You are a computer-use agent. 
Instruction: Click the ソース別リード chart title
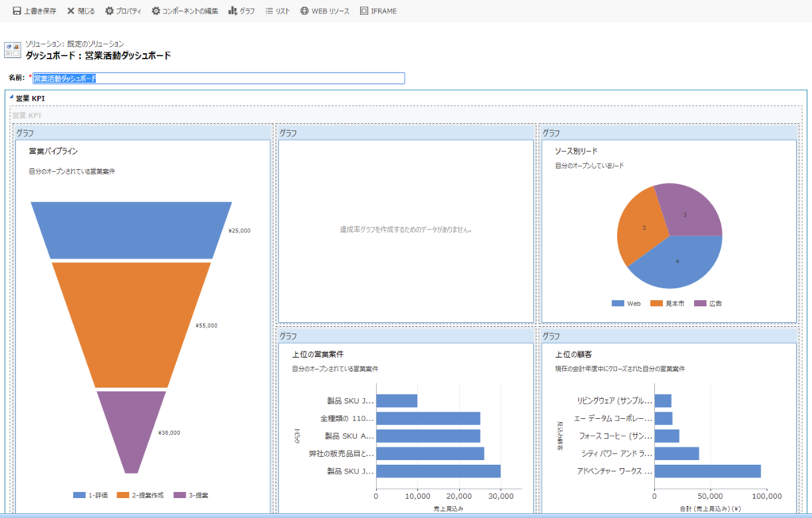point(576,152)
